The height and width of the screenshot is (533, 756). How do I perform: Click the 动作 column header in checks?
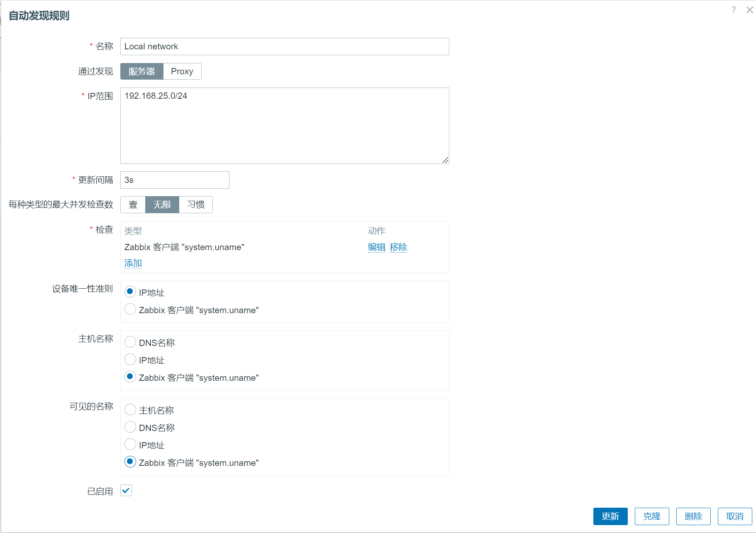377,231
